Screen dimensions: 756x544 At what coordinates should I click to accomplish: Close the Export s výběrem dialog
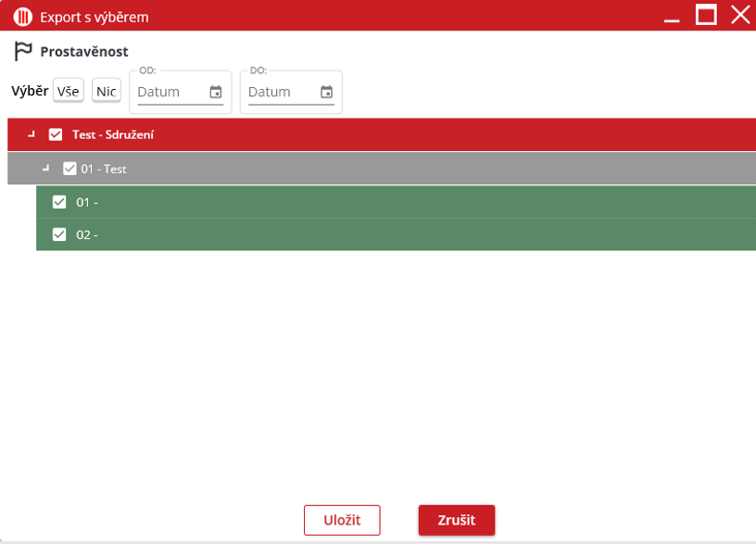tap(740, 15)
